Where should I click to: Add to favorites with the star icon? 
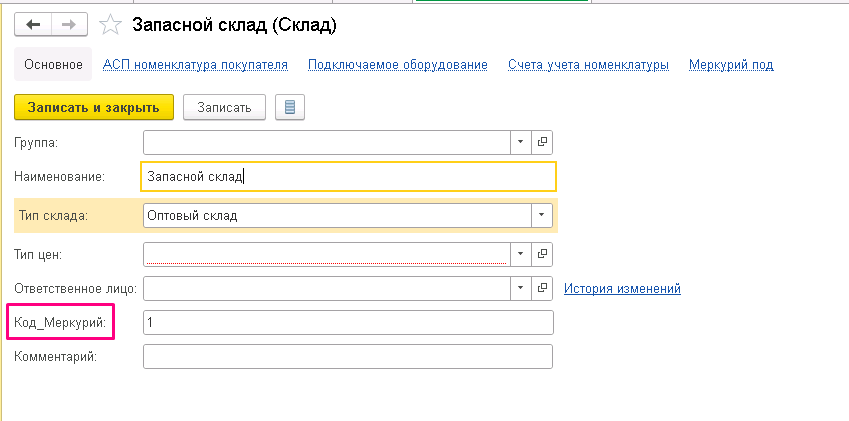(x=110, y=25)
